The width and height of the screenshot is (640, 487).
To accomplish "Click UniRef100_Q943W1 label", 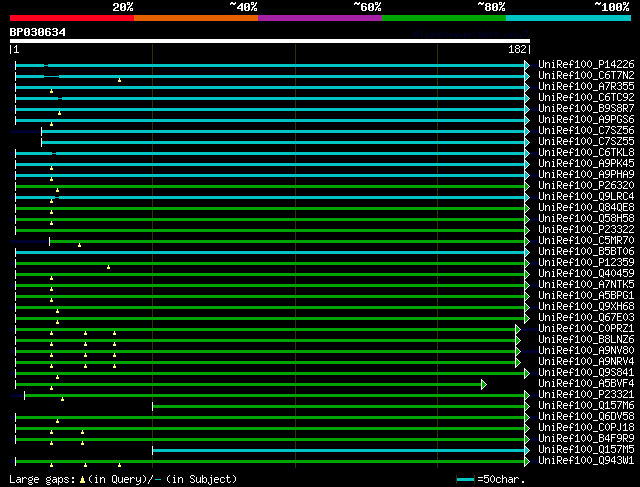I will click(x=586, y=461).
